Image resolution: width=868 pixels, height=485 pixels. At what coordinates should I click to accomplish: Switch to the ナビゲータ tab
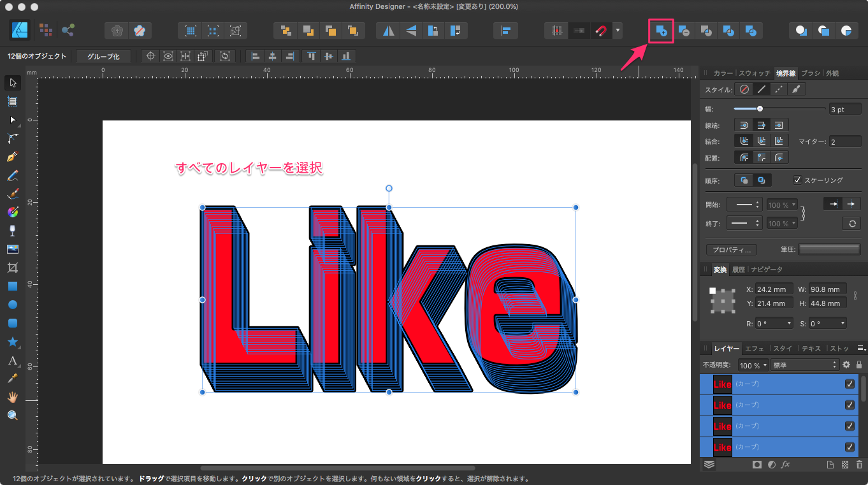pyautogui.click(x=767, y=270)
